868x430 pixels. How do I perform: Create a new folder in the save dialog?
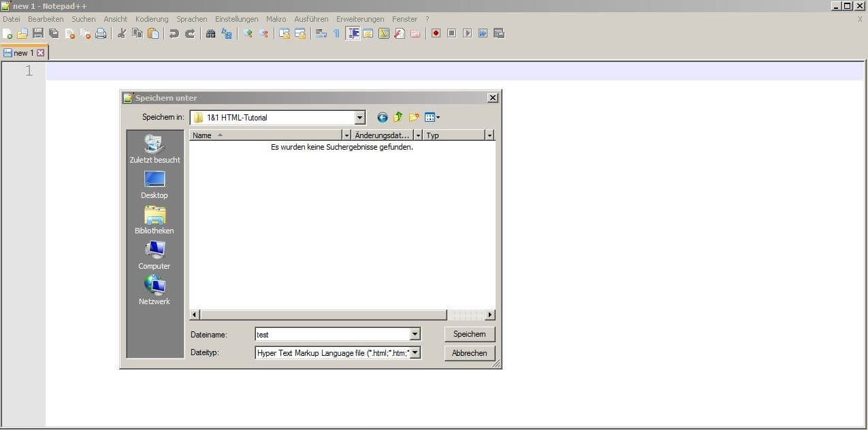[414, 118]
